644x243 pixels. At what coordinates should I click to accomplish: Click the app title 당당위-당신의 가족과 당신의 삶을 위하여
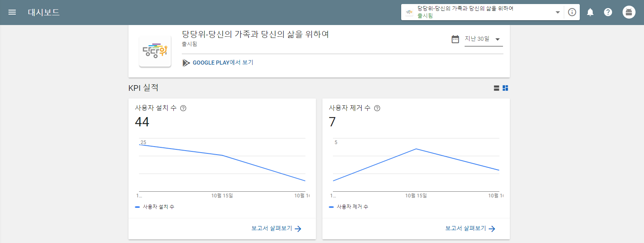click(x=255, y=34)
